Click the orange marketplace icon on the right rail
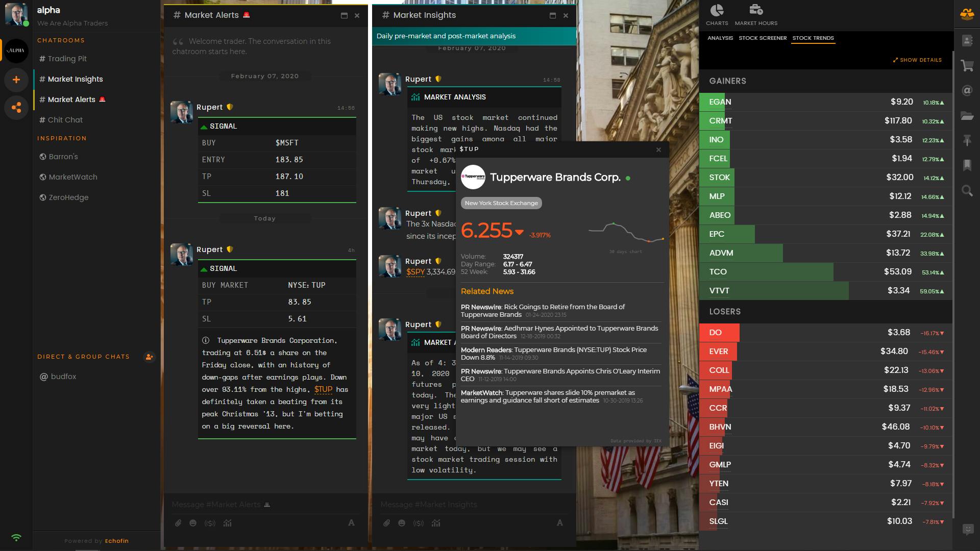 pos(967,14)
